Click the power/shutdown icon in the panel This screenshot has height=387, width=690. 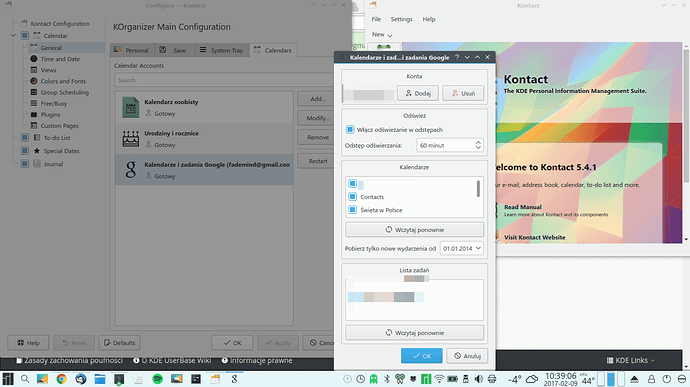pos(667,379)
